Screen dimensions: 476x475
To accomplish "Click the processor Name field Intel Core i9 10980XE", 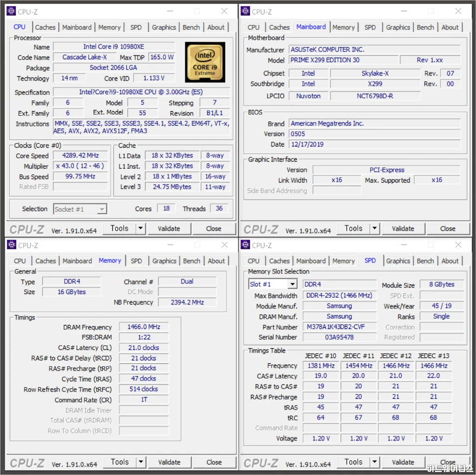I will [114, 47].
